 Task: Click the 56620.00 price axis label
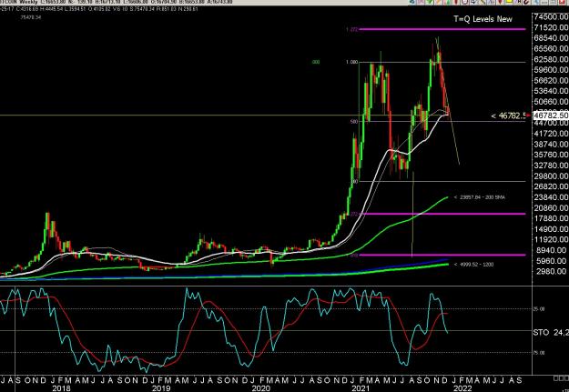tap(551, 81)
